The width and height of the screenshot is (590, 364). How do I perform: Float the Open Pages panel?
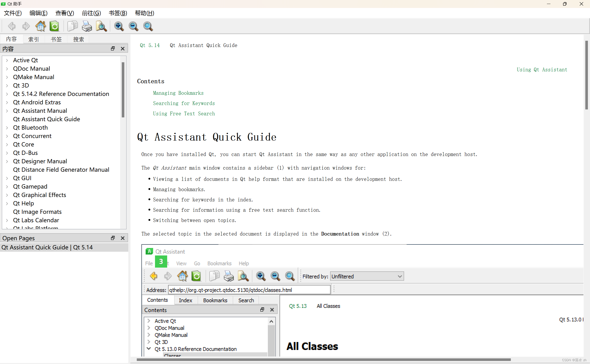tap(113, 238)
